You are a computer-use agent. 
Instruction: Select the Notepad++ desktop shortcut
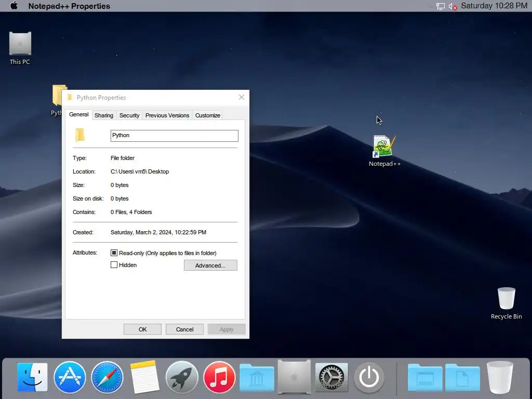point(384,151)
